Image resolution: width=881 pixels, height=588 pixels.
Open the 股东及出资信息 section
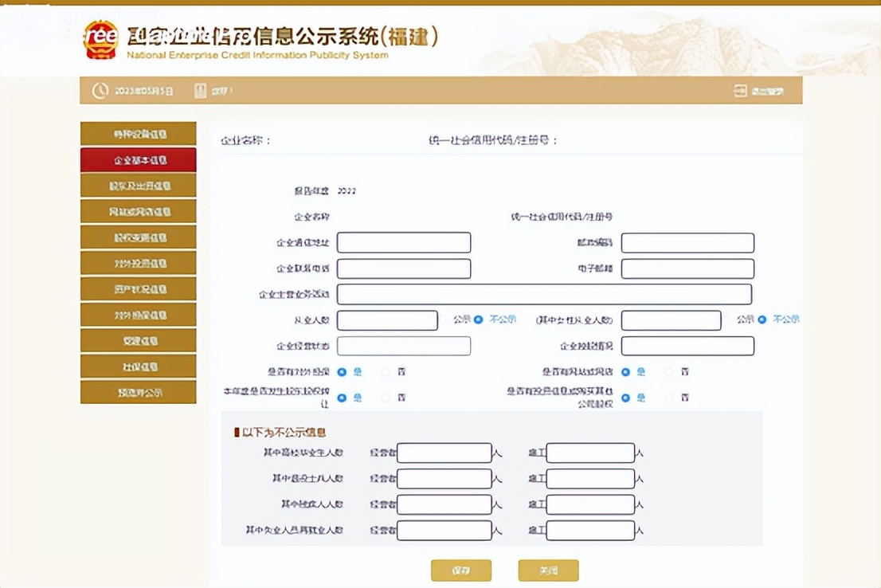137,185
